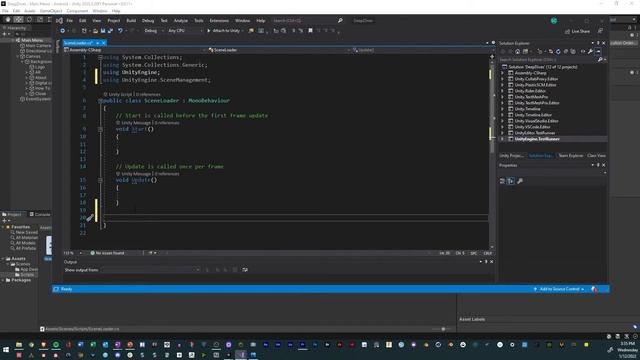This screenshot has height=360, width=640.
Task: Close the SceneLoader.cs tab
Action: [104, 43]
